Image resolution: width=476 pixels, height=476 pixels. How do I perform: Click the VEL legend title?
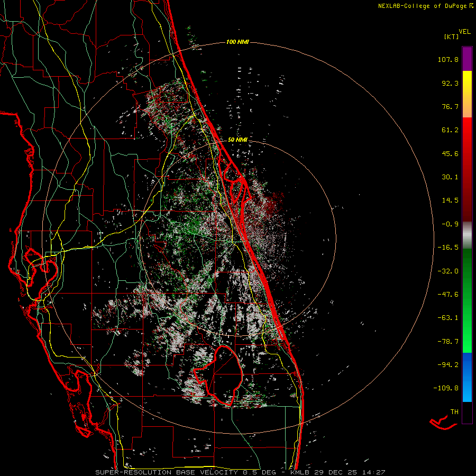tap(465, 32)
